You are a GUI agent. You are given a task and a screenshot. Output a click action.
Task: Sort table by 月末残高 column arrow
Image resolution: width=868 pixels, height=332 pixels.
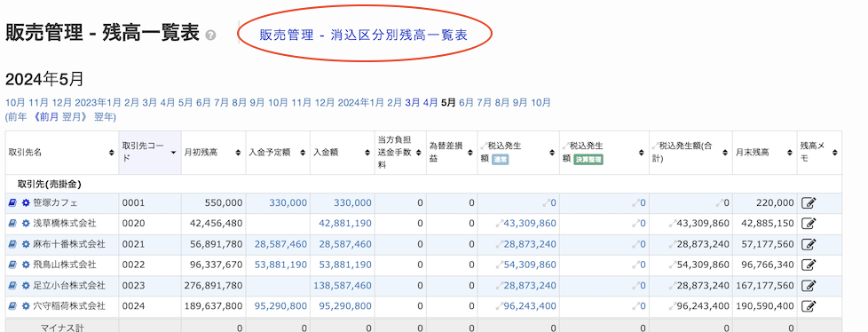pos(790,153)
